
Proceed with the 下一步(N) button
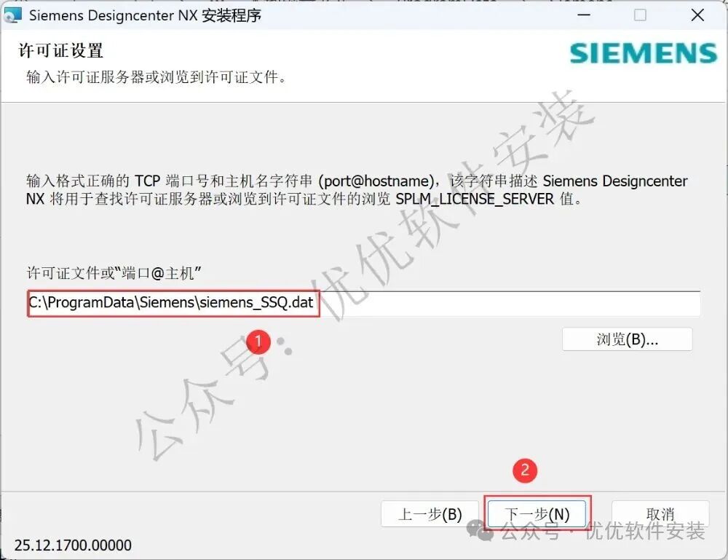coord(537,514)
